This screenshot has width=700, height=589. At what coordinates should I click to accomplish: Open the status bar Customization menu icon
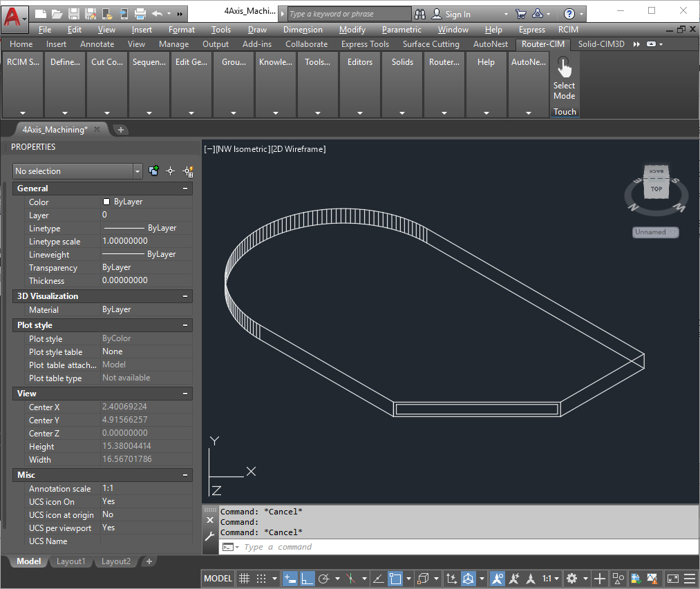[689, 579]
